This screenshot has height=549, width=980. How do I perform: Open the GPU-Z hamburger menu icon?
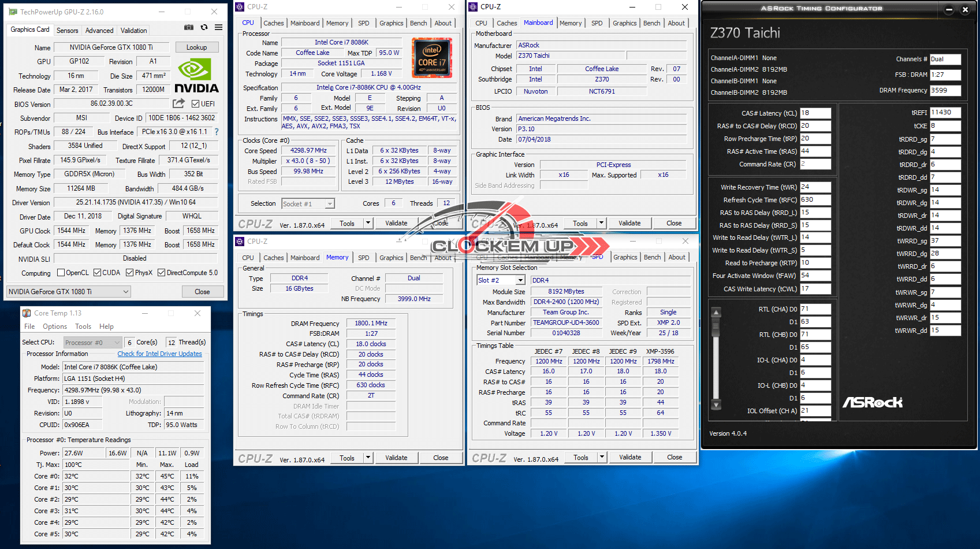click(x=219, y=27)
